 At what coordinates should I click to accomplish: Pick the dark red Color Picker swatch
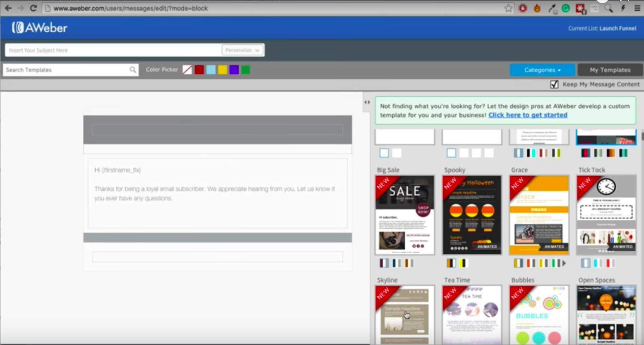[x=199, y=70]
